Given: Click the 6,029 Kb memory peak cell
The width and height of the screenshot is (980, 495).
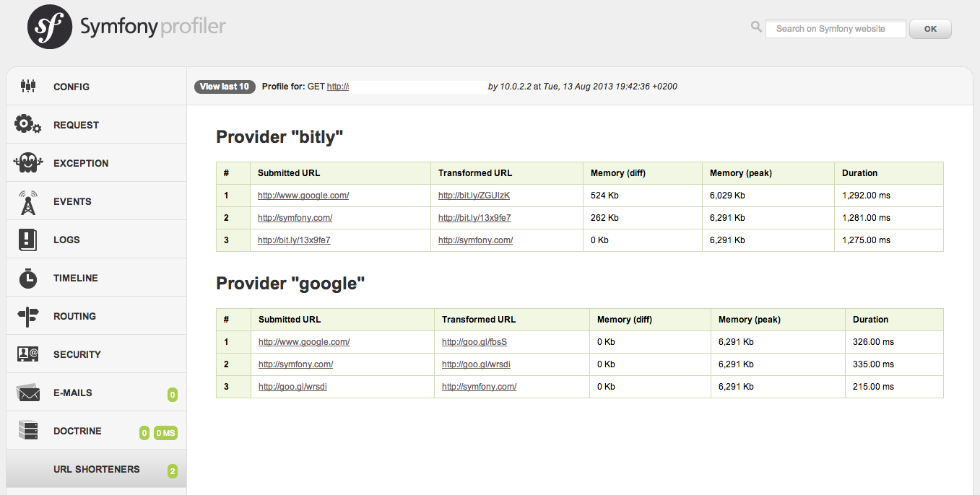Looking at the screenshot, I should 768,196.
